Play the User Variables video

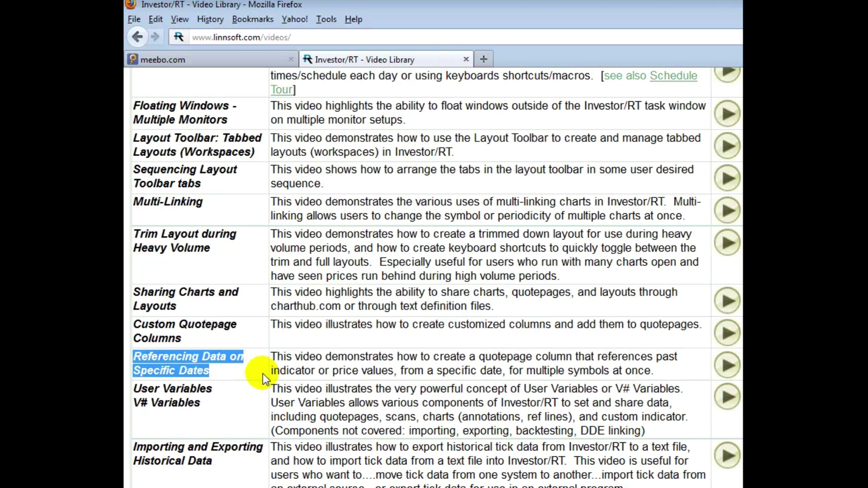tap(727, 397)
